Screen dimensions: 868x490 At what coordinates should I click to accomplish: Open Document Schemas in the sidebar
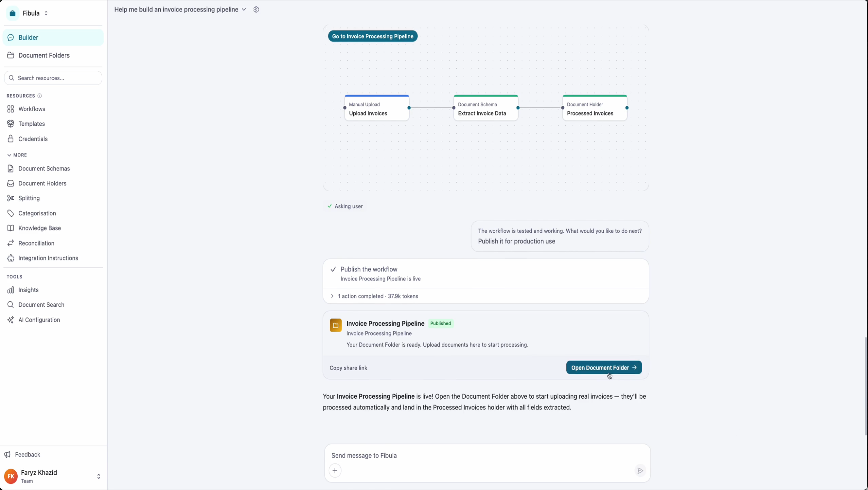click(x=53, y=169)
